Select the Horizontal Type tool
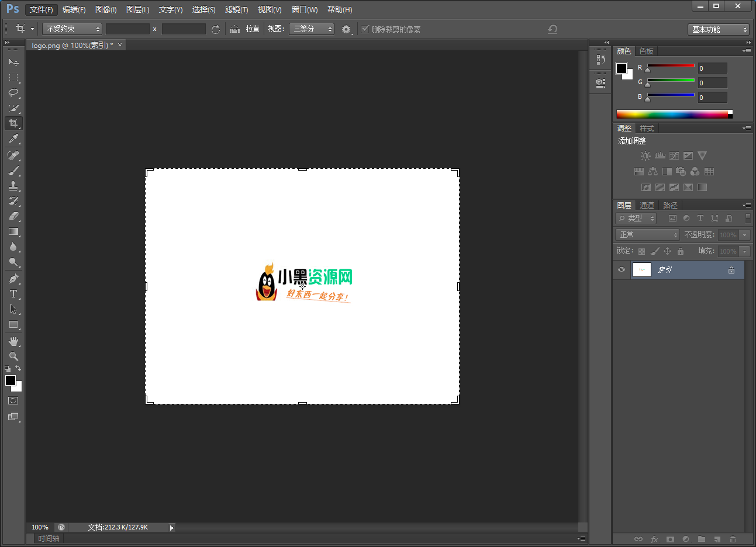Screen dimensions: 756x547 point(13,294)
